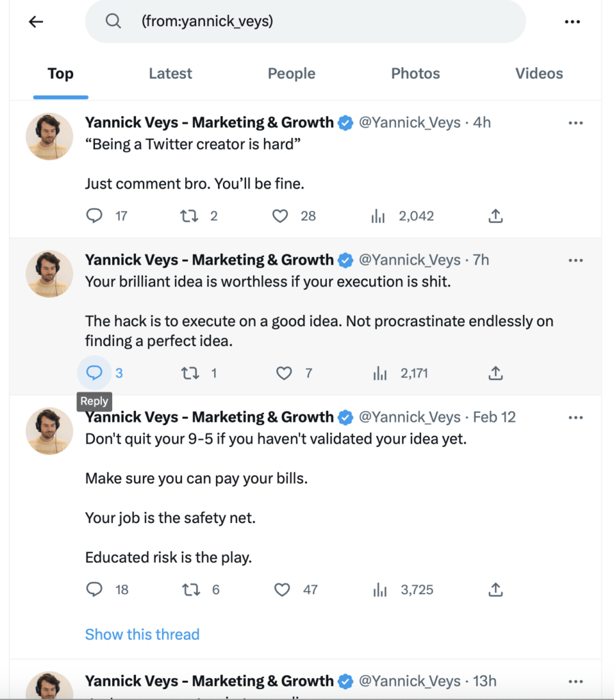
Task: Click Show this thread link
Action: 142,634
